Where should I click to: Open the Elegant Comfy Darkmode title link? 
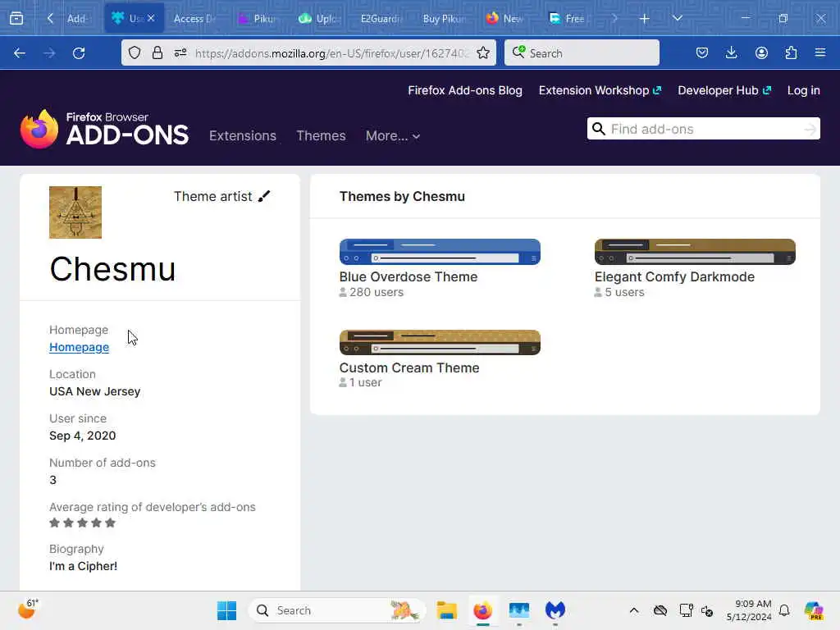click(674, 277)
